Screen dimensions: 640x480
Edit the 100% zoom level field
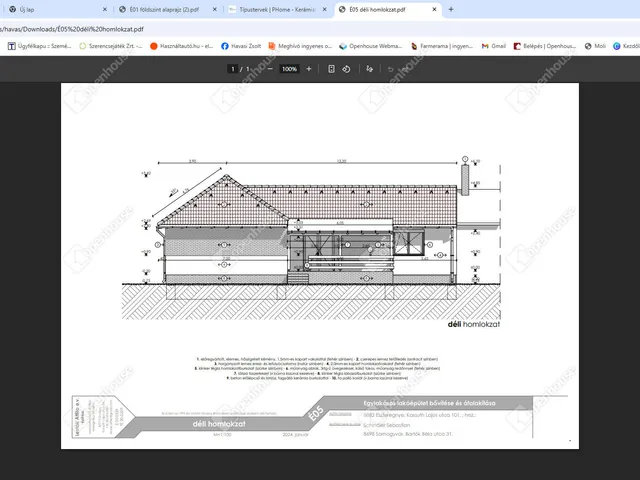[x=289, y=69]
